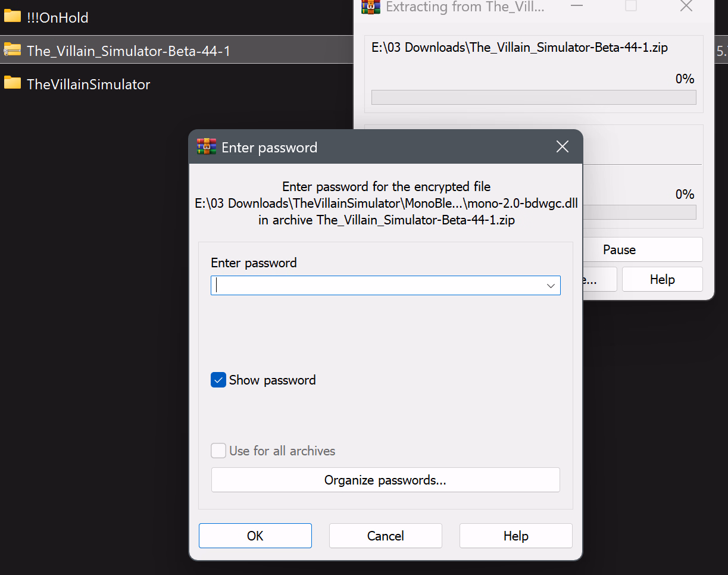Focus the Enter password text field
728x575 pixels.
coord(375,286)
